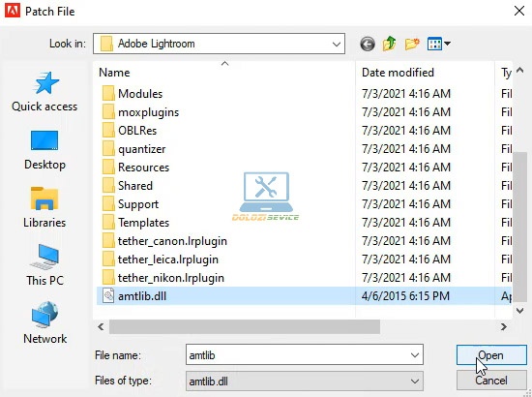Open Libraries location
The height and width of the screenshot is (397, 532).
(44, 208)
